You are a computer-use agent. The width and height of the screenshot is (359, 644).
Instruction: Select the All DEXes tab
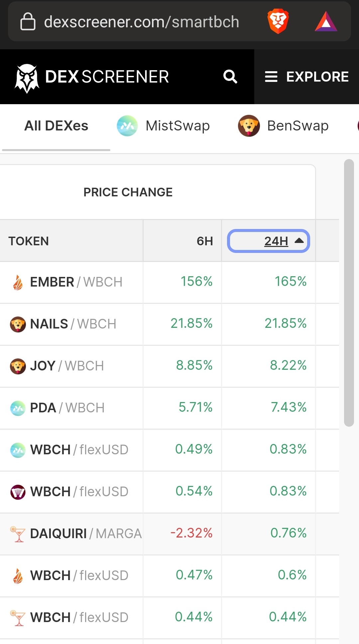point(56,126)
